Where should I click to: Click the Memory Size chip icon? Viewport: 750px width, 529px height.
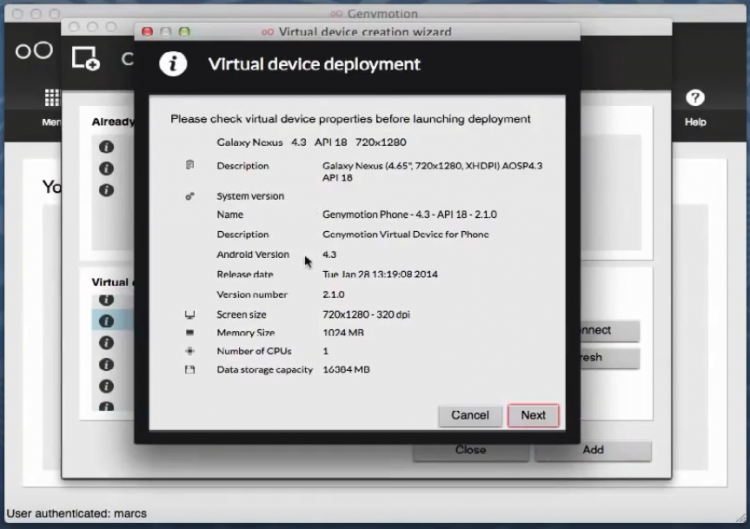tap(190, 332)
